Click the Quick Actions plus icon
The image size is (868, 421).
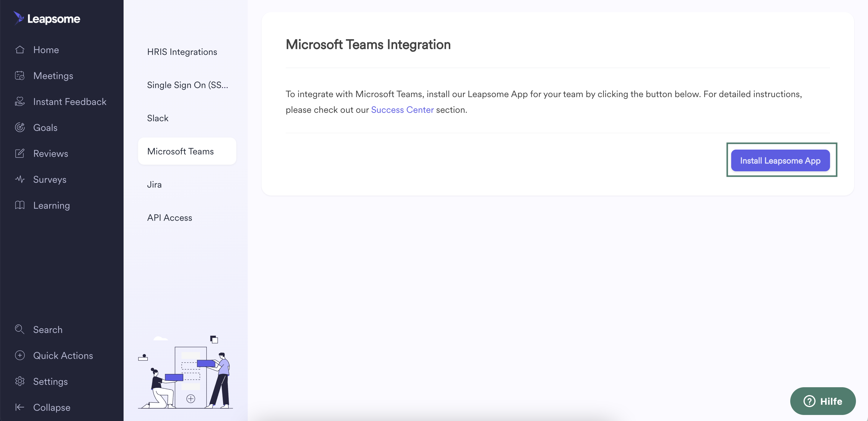20,355
